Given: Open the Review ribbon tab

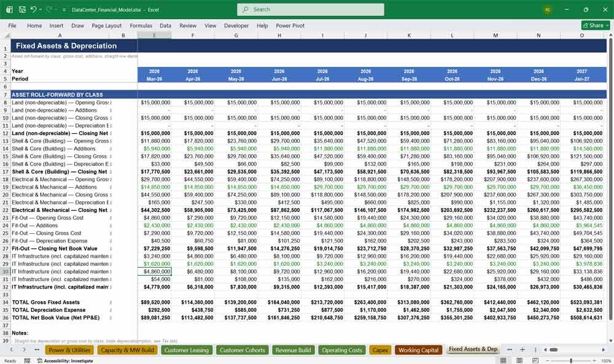Looking at the screenshot, I should (x=188, y=25).
